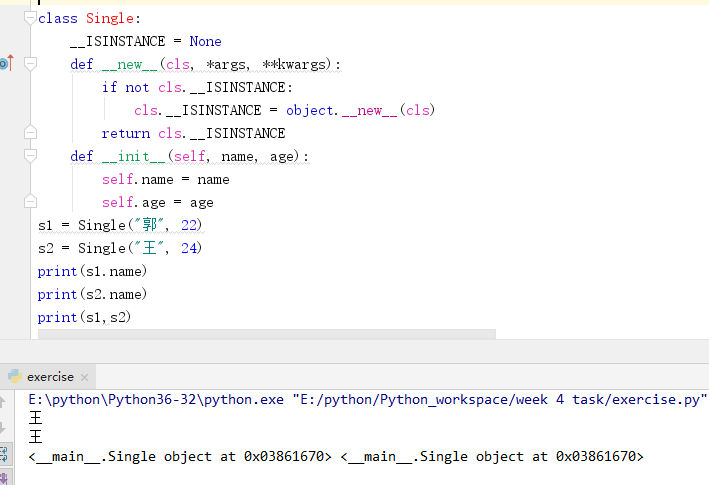Collapse the def __new__ fold marker
709x485 pixels.
(30, 64)
